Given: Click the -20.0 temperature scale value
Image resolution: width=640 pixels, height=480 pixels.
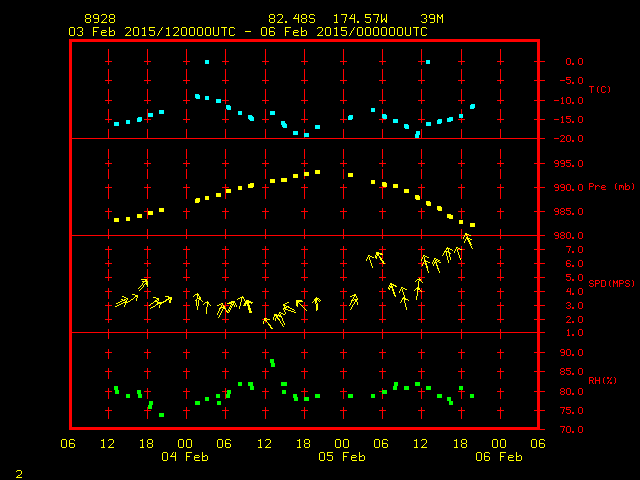Looking at the screenshot, I should tap(565, 139).
